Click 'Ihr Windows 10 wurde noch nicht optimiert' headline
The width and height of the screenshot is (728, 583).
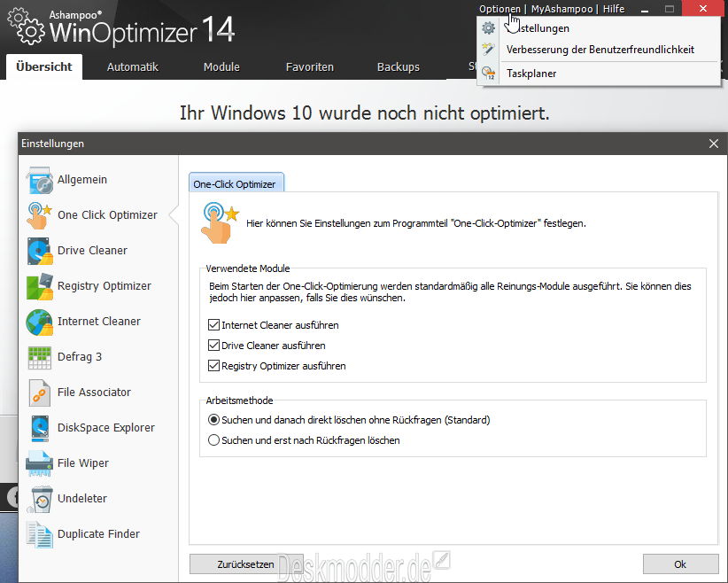point(365,113)
